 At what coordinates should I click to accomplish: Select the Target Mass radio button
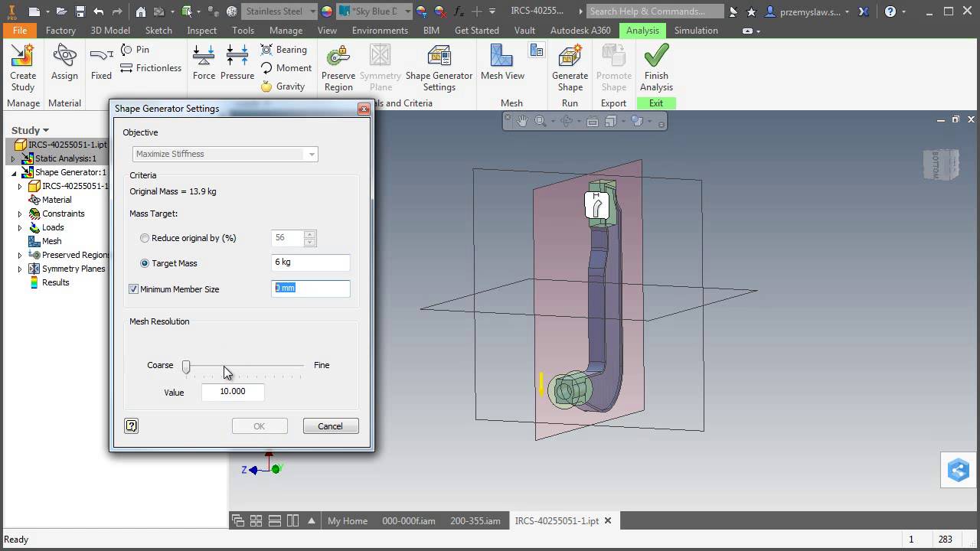pyautogui.click(x=145, y=263)
